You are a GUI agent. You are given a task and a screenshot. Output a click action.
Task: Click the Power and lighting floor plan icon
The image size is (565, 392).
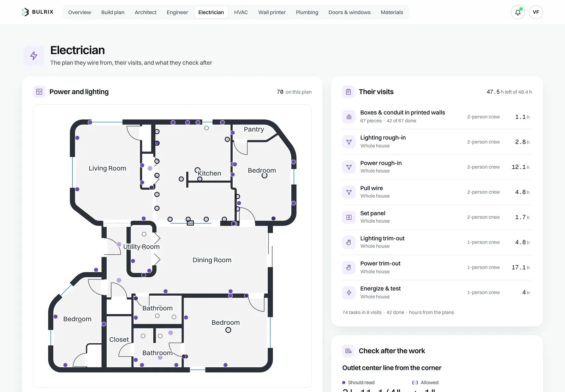(x=39, y=92)
